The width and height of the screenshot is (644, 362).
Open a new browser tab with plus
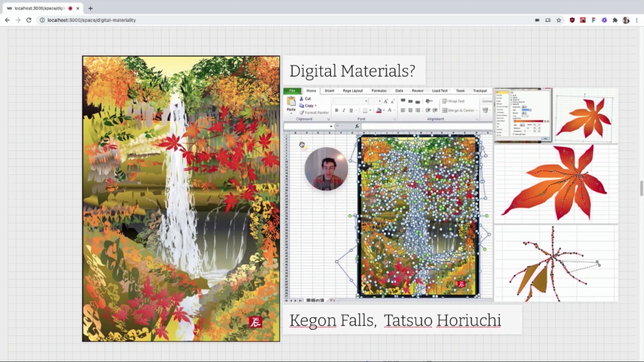pyautogui.click(x=91, y=8)
